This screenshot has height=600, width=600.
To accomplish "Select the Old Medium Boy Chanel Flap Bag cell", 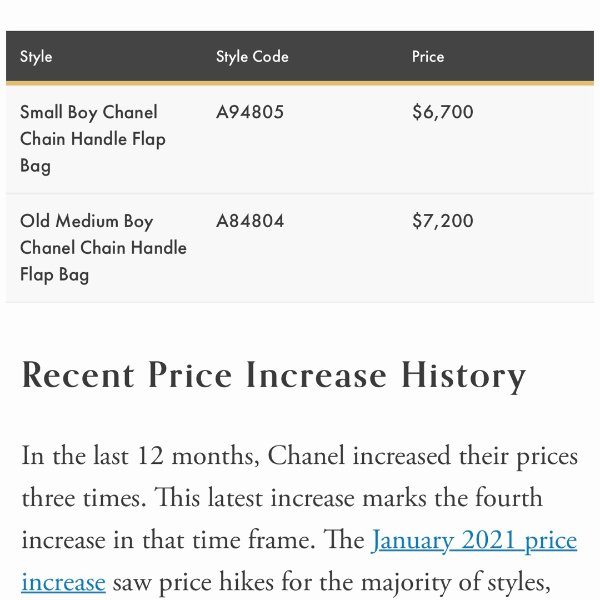I will [103, 248].
